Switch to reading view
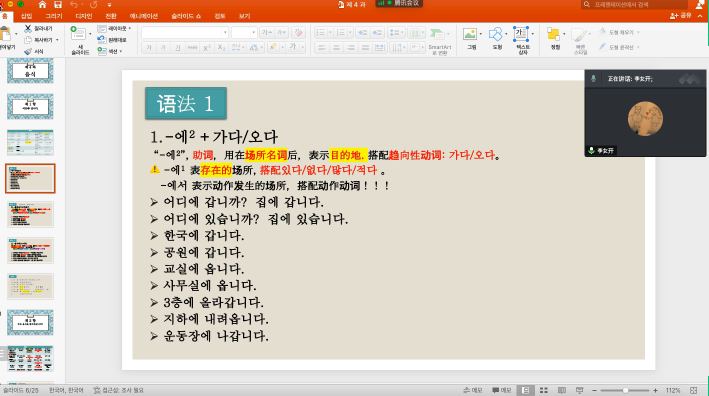This screenshot has width=709, height=396. click(562, 390)
